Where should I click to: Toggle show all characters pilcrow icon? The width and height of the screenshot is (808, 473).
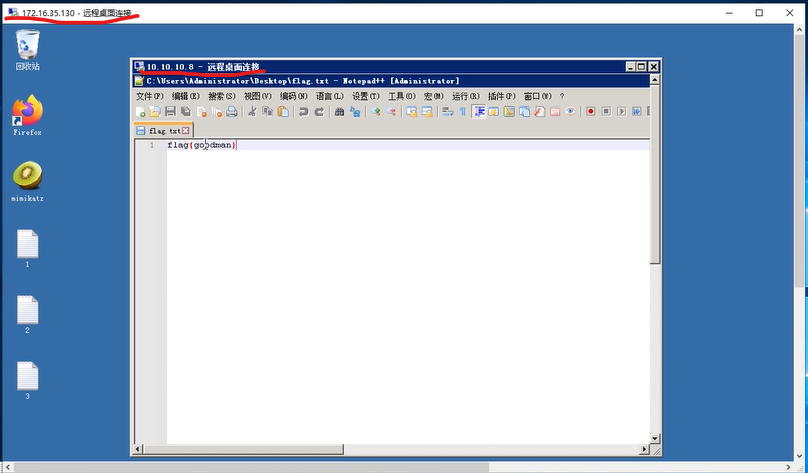tap(462, 111)
